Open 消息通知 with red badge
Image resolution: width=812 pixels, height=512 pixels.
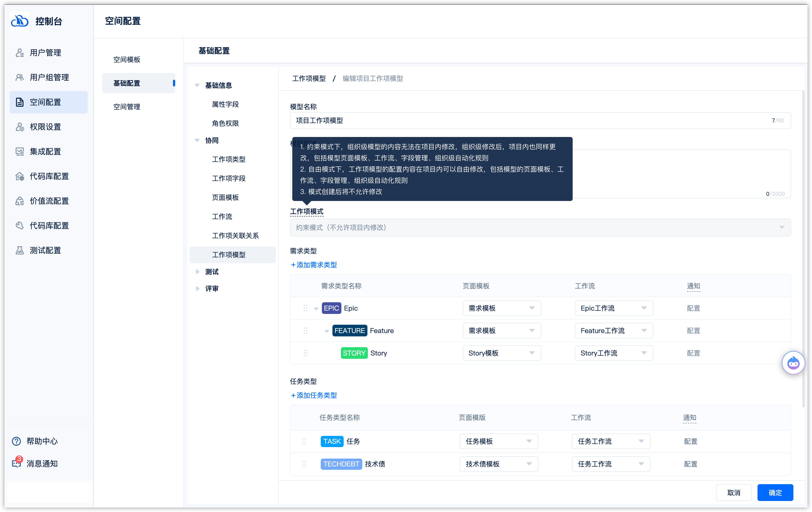[17, 463]
